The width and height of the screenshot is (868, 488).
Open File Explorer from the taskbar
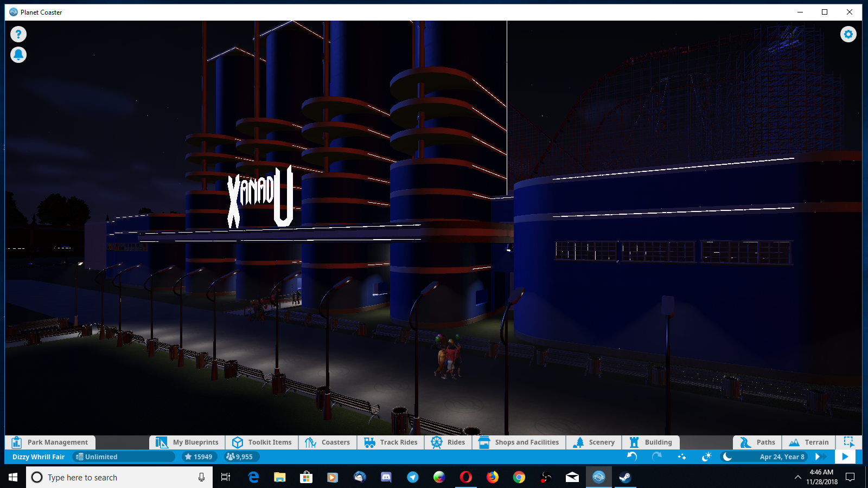(279, 477)
